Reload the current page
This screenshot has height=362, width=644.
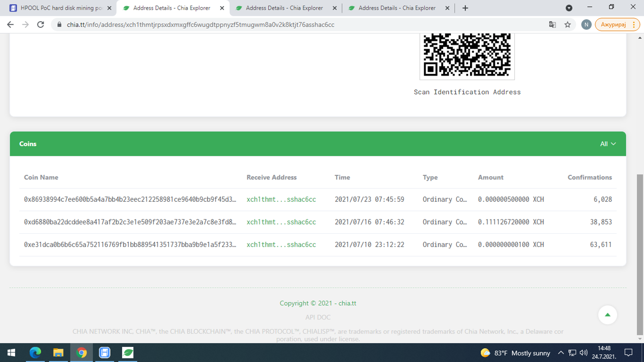pos(41,24)
